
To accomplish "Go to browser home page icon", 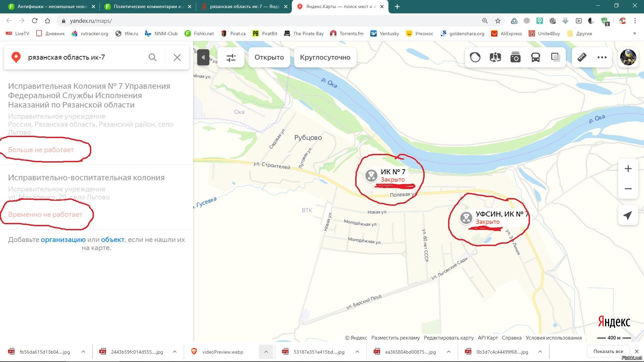I will 48,21.
